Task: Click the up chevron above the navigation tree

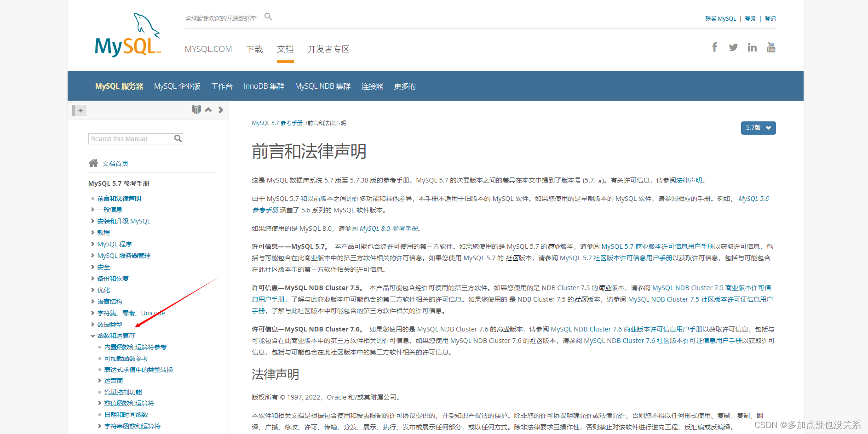Action: pyautogui.click(x=208, y=110)
